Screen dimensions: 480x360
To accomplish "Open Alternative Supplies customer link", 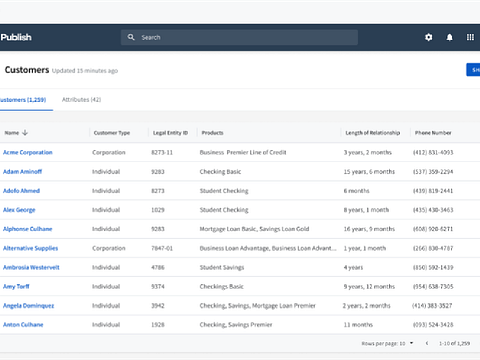I will [30, 248].
